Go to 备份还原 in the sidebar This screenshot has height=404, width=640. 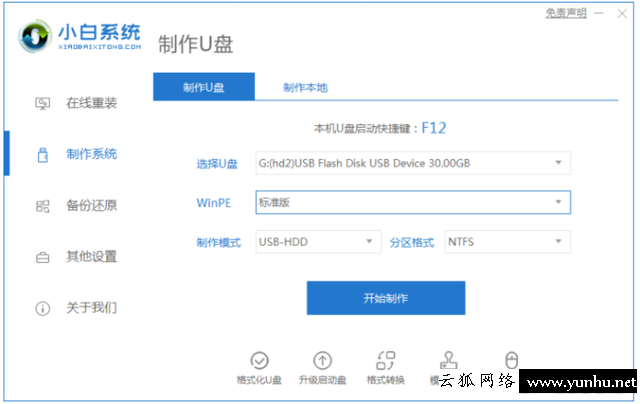coord(91,205)
